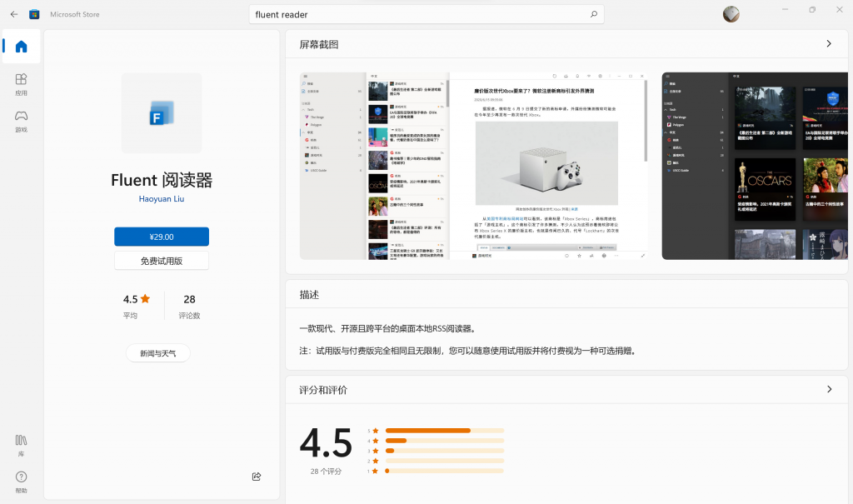Click the 28 评论数 review count
This screenshot has height=504, width=853.
point(189,306)
